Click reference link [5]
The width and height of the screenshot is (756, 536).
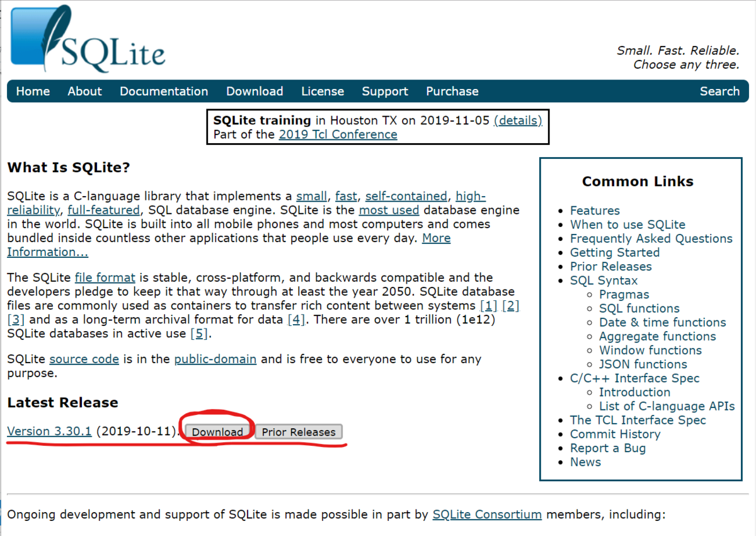[x=199, y=334]
